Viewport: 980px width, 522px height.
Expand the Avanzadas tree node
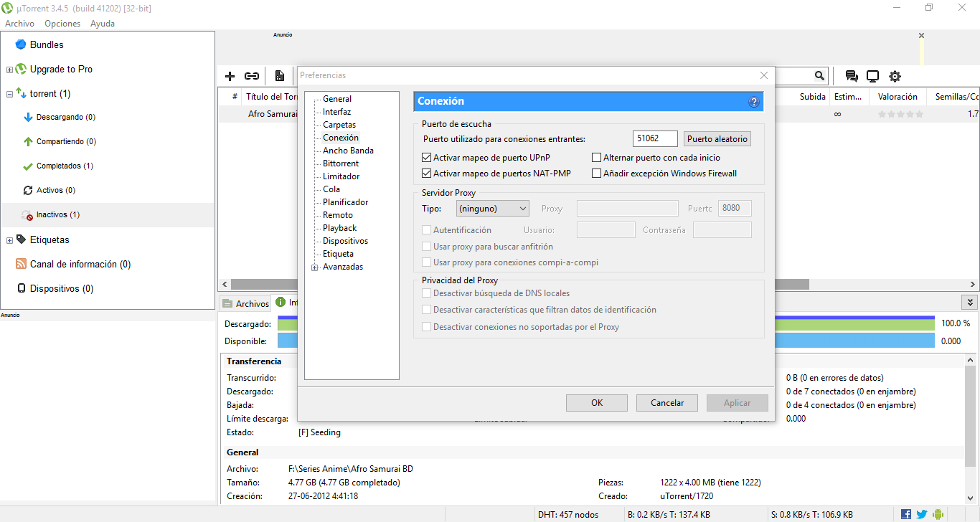click(315, 267)
